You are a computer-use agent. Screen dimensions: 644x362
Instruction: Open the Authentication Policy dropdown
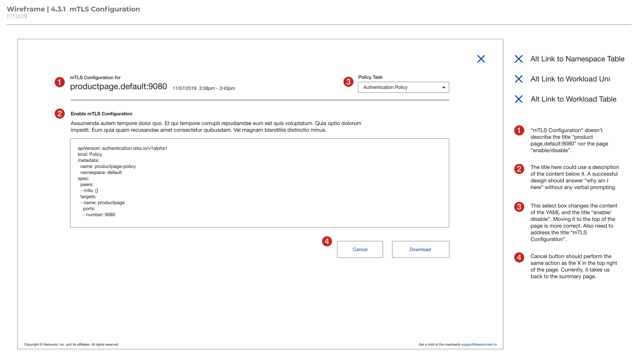pos(403,87)
